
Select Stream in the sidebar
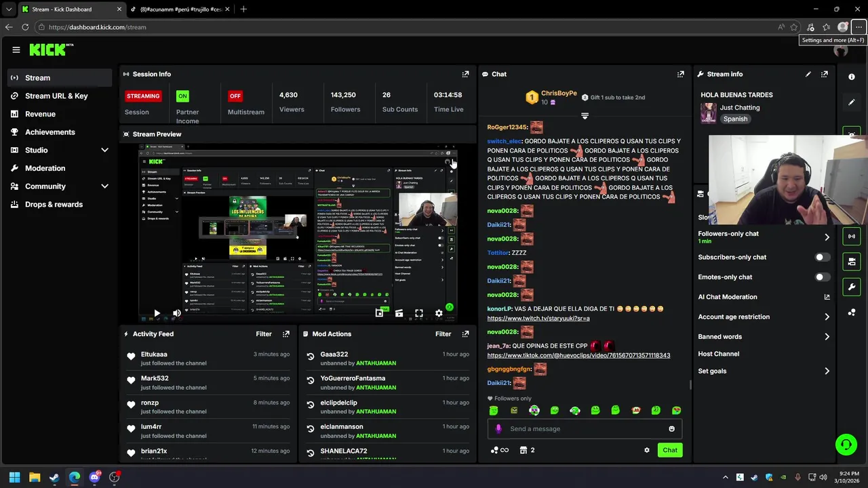pos(60,78)
